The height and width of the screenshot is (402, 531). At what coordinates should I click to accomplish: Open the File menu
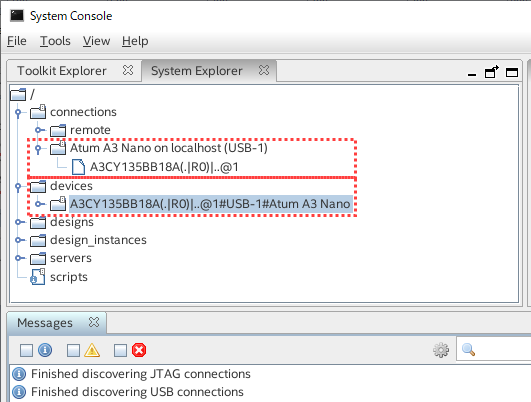click(17, 41)
